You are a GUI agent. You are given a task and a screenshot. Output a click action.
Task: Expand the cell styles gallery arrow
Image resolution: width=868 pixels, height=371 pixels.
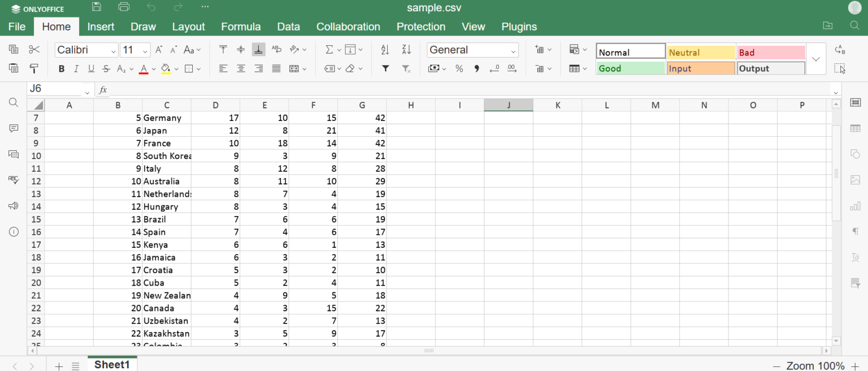pyautogui.click(x=815, y=59)
